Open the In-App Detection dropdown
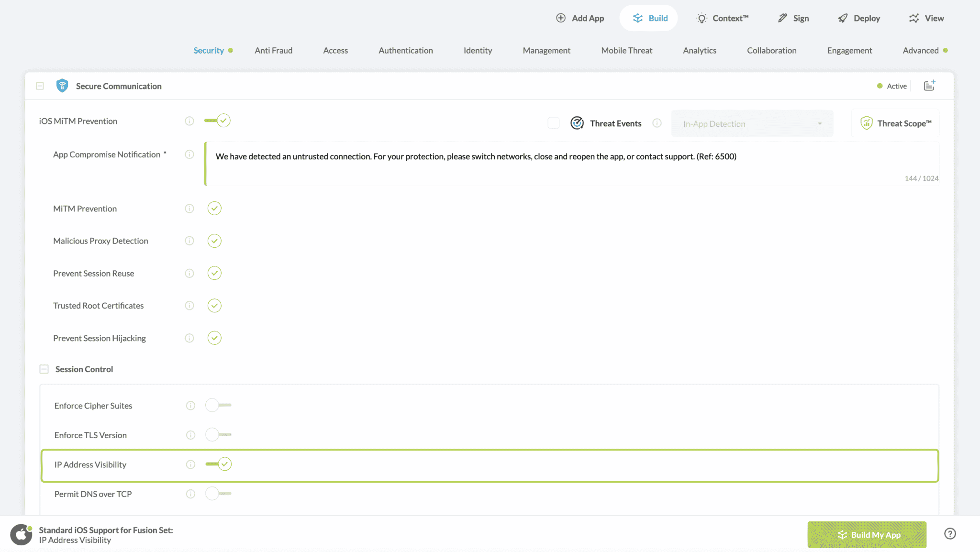This screenshot has height=552, width=980. pos(752,123)
